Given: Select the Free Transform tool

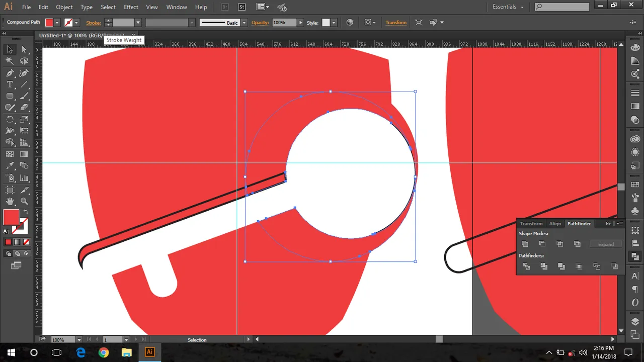Looking at the screenshot, I should click(24, 131).
